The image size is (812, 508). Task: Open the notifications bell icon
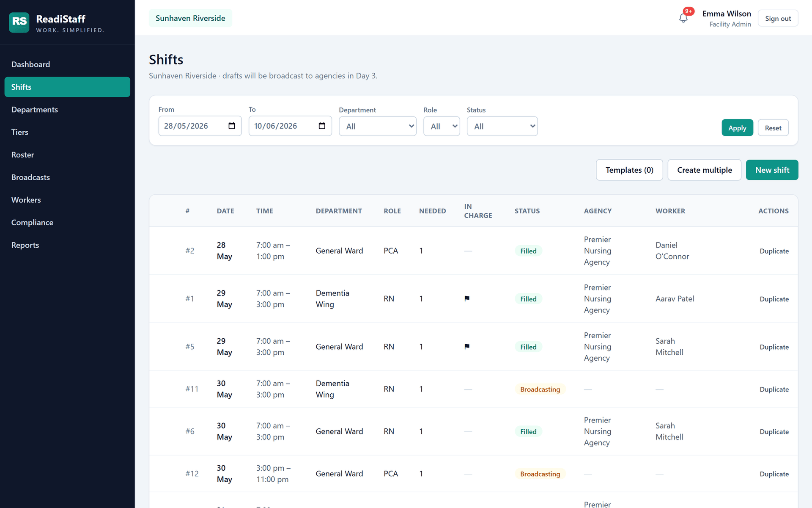[683, 18]
